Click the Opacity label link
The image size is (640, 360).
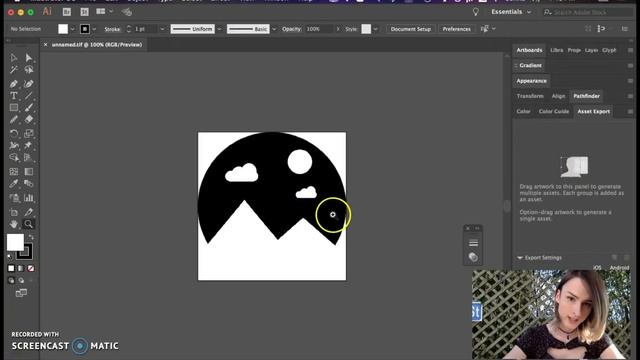click(291, 29)
